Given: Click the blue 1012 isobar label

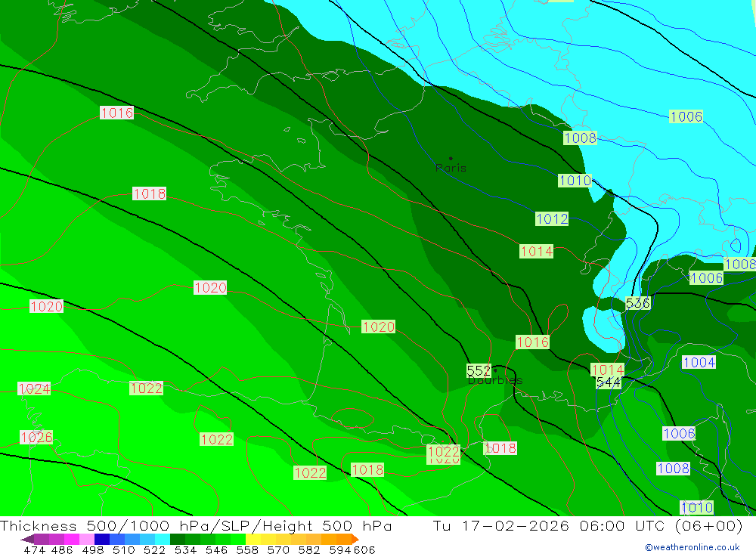Looking at the screenshot, I should point(552,219).
